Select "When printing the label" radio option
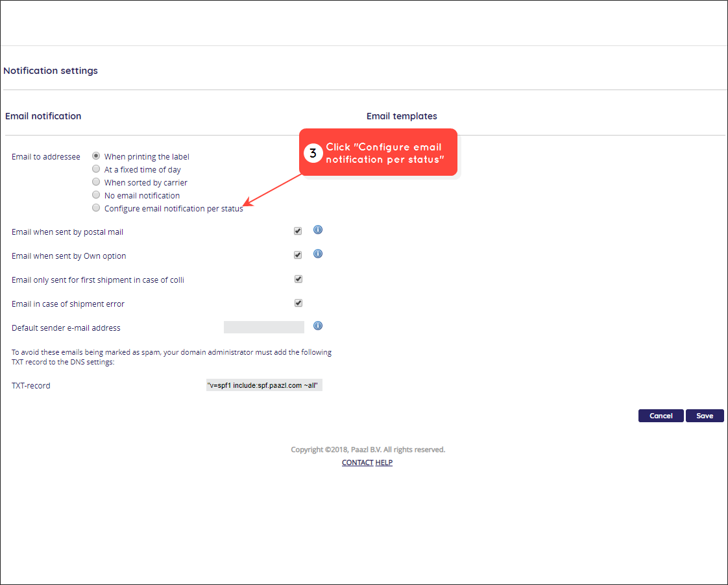Screen dimensions: 728x585 coord(96,156)
